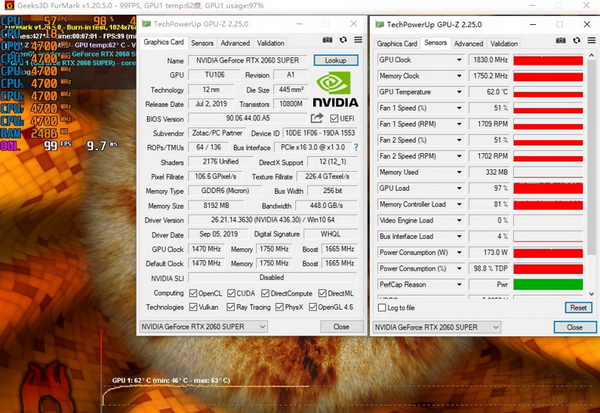Click GPU Load red sensor graph

coord(548,188)
